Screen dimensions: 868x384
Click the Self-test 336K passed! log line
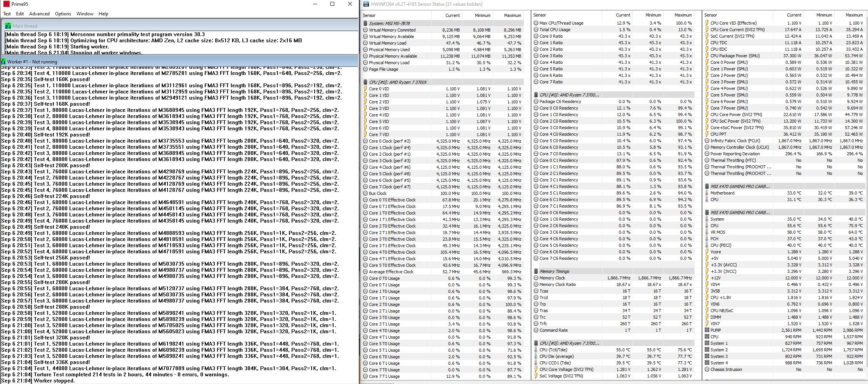coord(45,362)
